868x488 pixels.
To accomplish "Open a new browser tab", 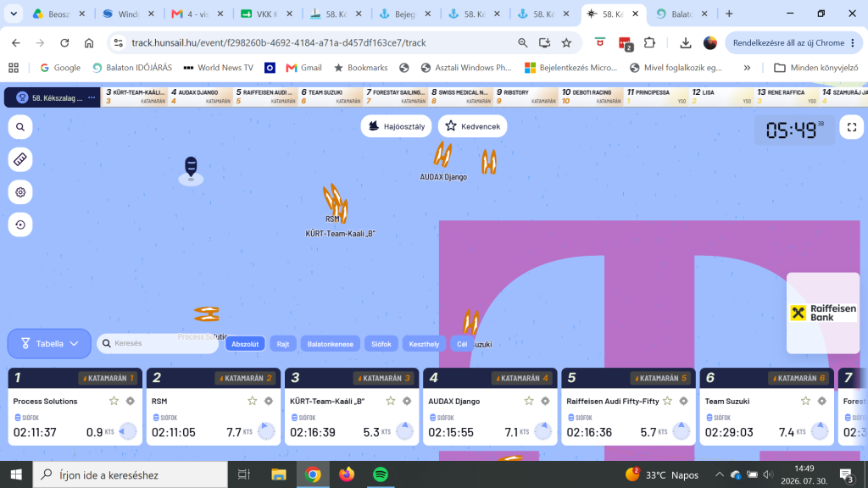I will point(729,14).
